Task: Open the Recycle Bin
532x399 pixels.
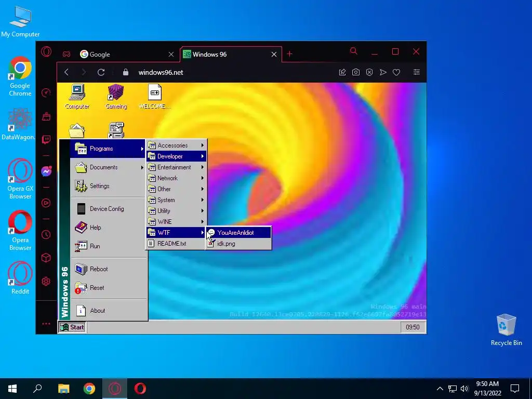Action: tap(506, 330)
